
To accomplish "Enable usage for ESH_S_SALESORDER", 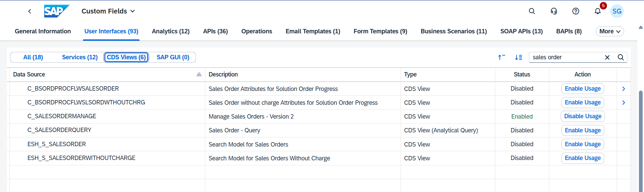I will click(x=583, y=144).
